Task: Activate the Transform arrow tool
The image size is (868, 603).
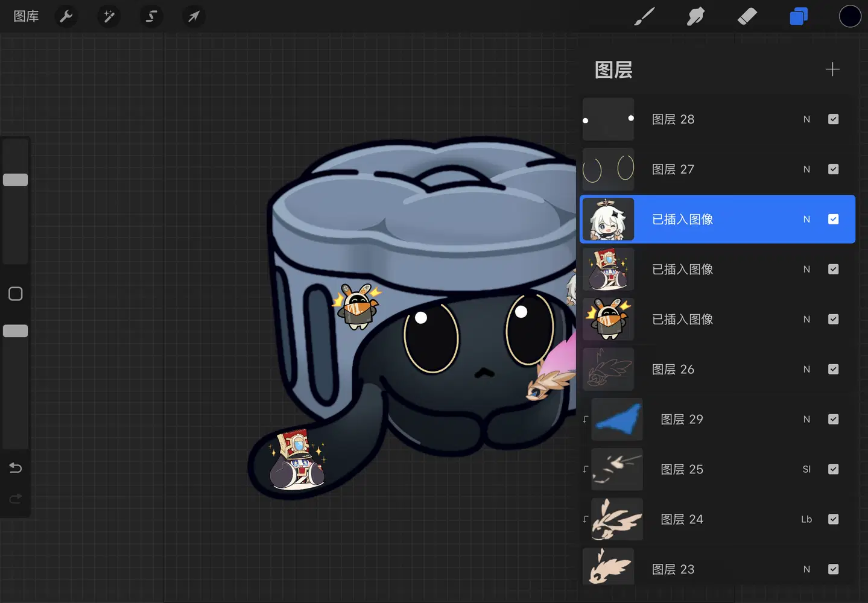Action: click(x=194, y=16)
